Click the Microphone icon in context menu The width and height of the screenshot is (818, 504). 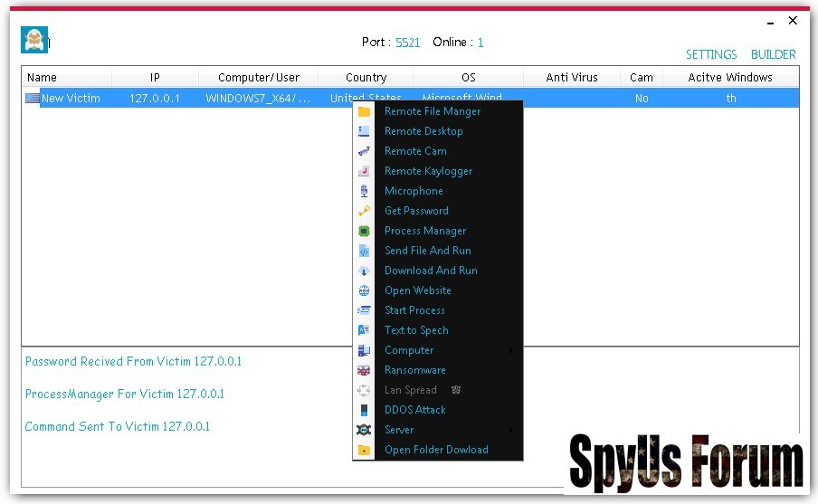click(x=364, y=191)
